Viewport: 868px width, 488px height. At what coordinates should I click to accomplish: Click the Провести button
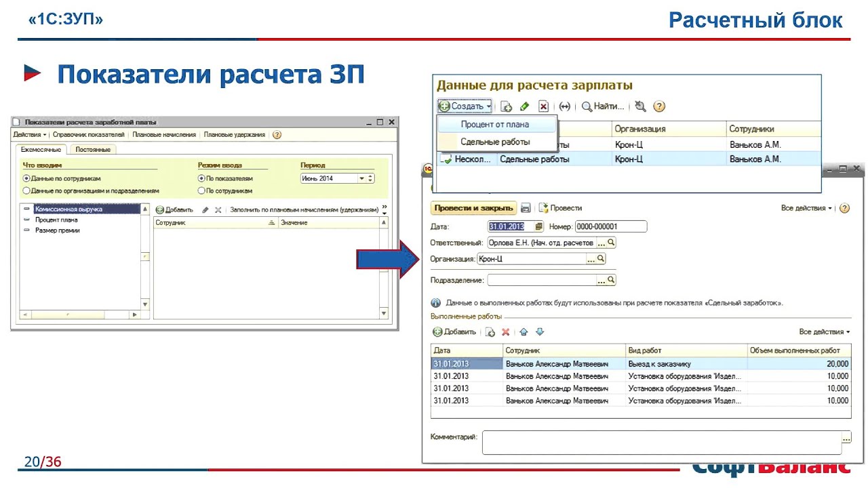pos(560,208)
